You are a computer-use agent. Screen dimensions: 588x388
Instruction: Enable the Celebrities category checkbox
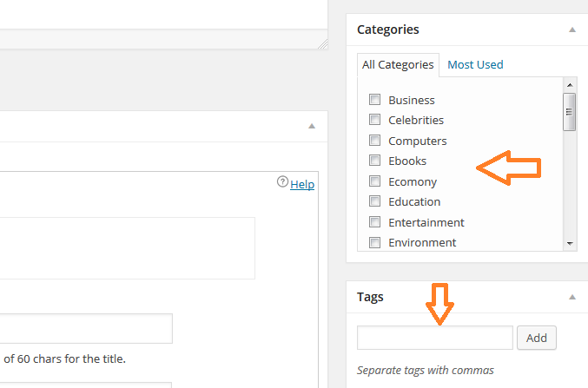coord(375,120)
